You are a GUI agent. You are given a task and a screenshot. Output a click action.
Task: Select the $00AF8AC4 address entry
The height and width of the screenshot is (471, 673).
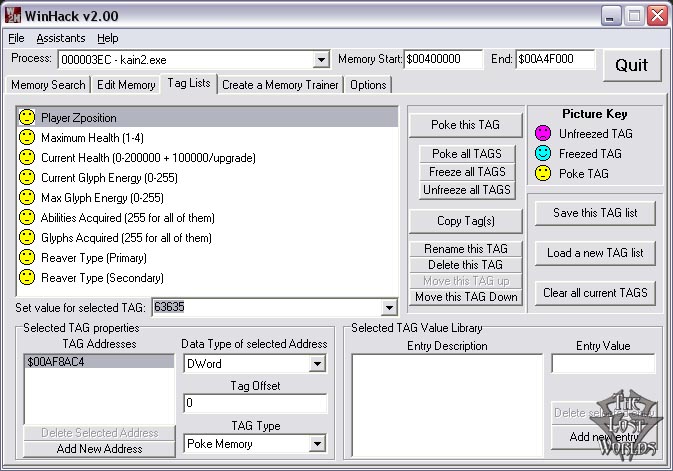click(x=99, y=362)
